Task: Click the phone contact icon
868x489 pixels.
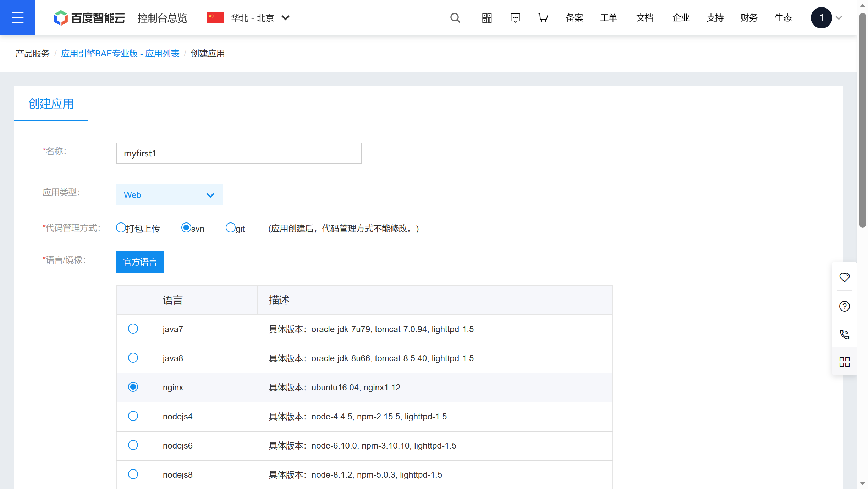Action: [x=844, y=334]
